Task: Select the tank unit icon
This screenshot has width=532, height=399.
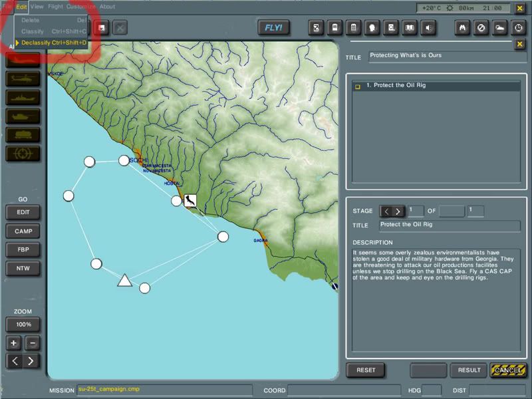Action: 23,116
